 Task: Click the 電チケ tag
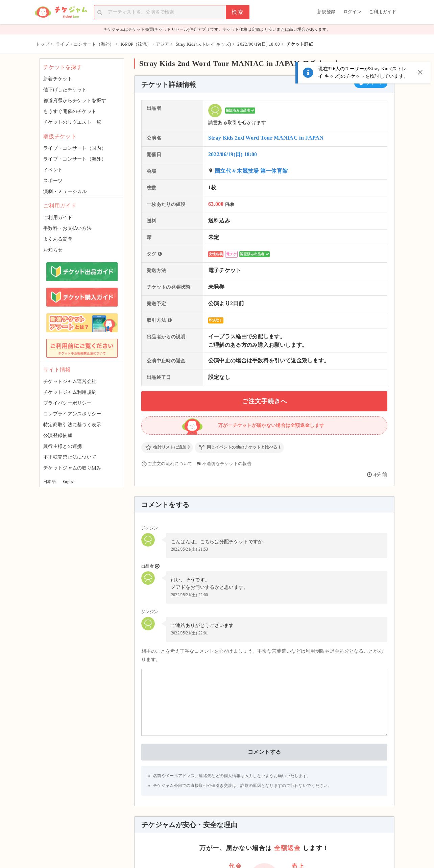click(x=231, y=254)
